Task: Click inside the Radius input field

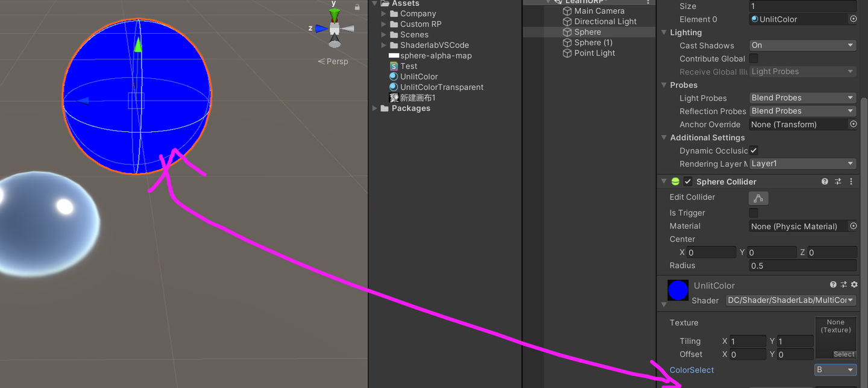Action: pyautogui.click(x=802, y=266)
